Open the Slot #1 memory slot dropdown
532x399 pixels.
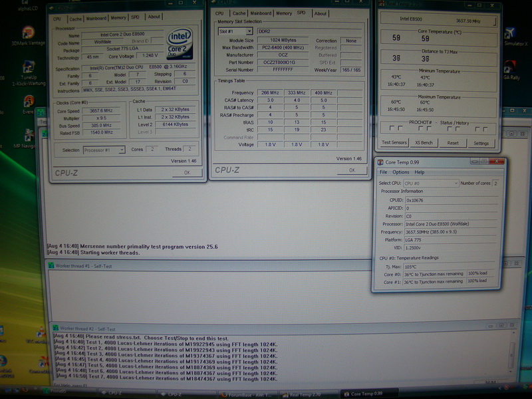(249, 31)
